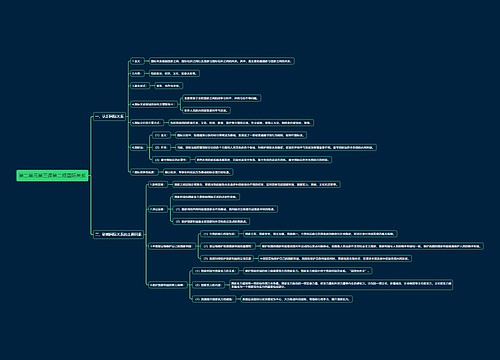500x360 pixels.
Task: Click the third subnode under branch two
Action: [172, 246]
